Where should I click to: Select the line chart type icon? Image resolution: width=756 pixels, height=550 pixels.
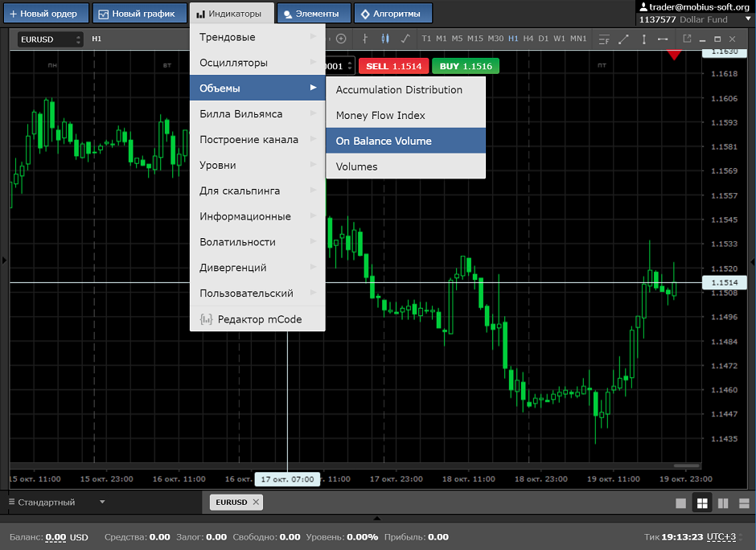[x=405, y=39]
